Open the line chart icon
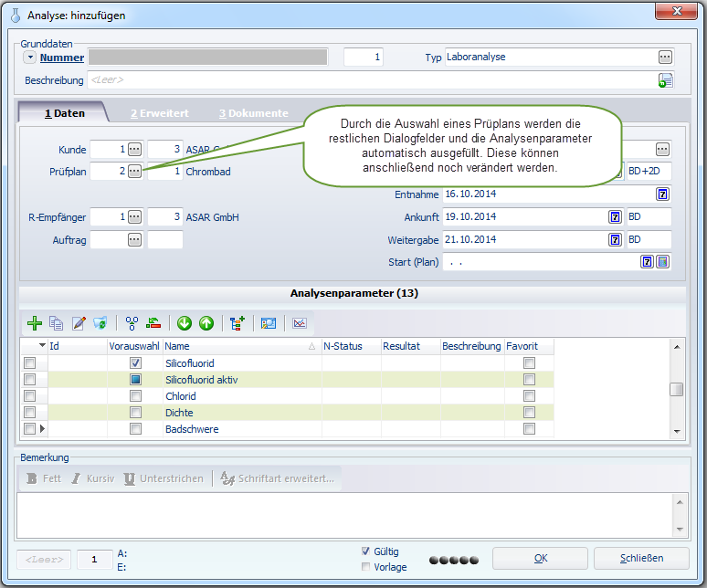The width and height of the screenshot is (707, 588). [300, 323]
